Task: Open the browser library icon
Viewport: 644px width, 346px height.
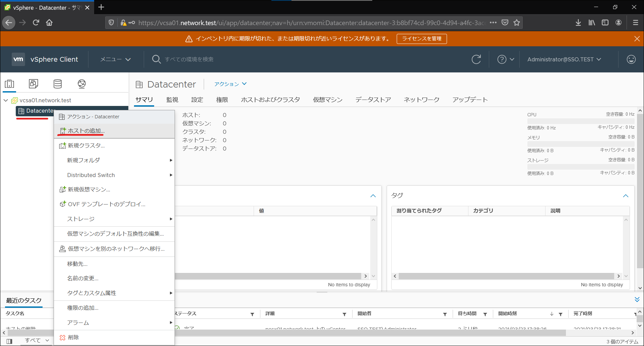Action: [x=592, y=22]
